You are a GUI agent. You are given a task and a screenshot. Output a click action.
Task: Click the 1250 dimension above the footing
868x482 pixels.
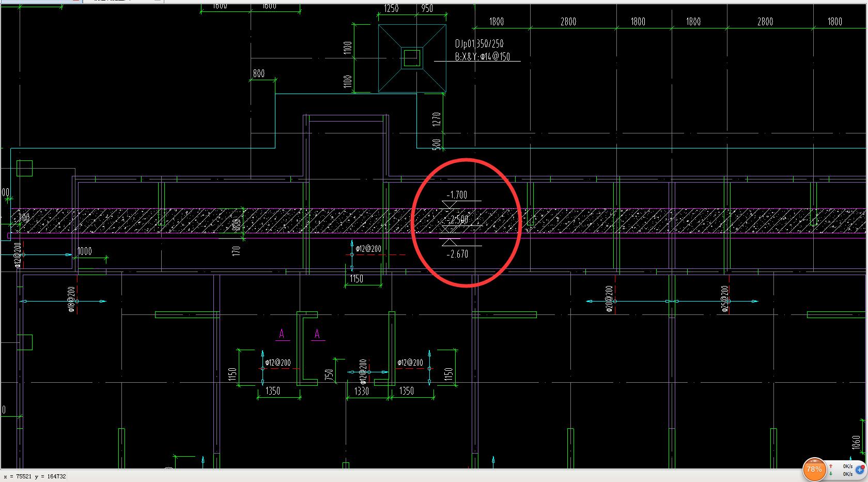(x=391, y=9)
